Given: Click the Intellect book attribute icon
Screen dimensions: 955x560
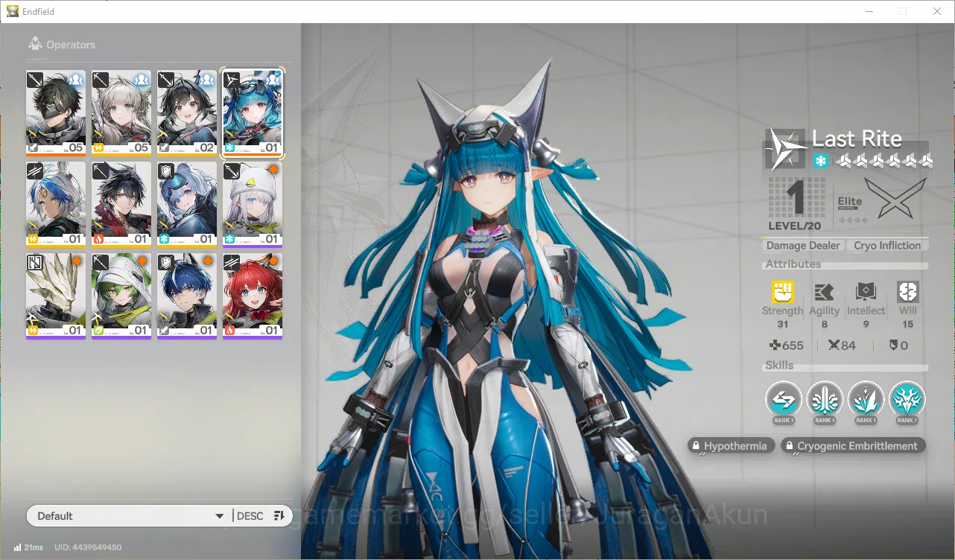Looking at the screenshot, I should click(x=866, y=292).
